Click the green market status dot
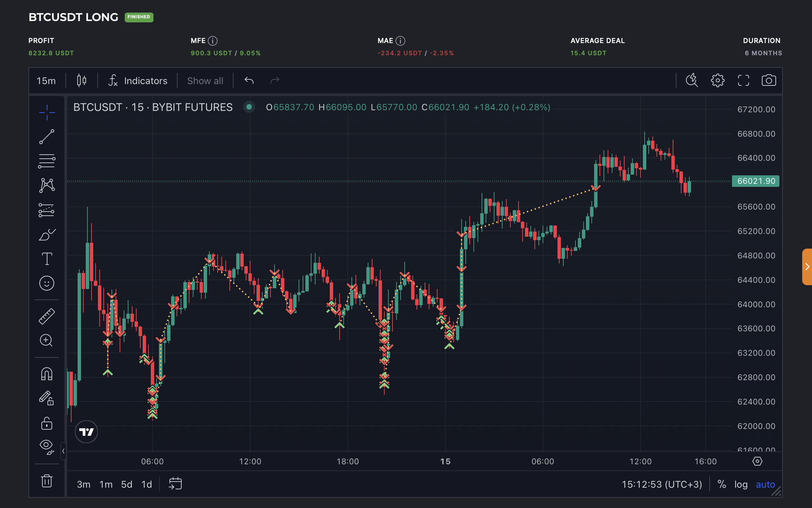Viewport: 812px width, 508px height. pos(249,107)
